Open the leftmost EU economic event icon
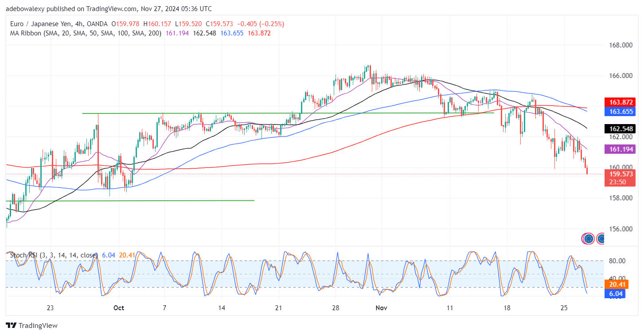Image resolution: width=644 pixels, height=335 pixels. pos(588,239)
